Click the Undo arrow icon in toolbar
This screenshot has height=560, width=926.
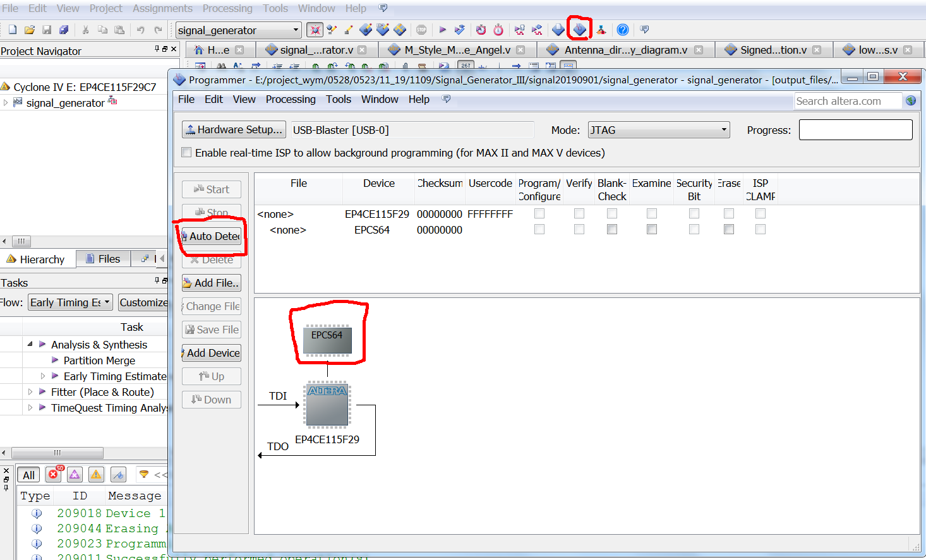(140, 30)
